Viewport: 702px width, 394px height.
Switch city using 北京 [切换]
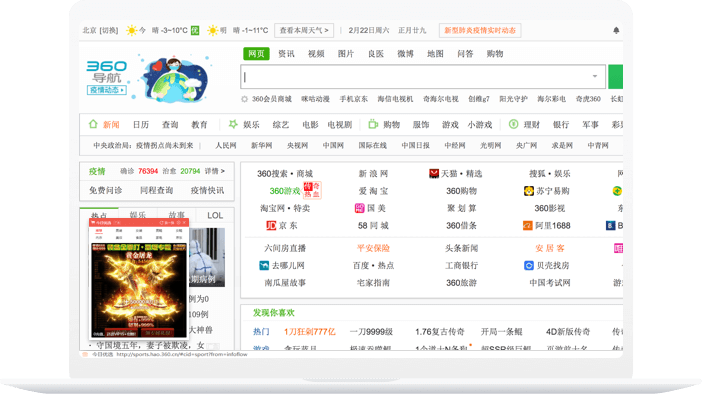[100, 30]
